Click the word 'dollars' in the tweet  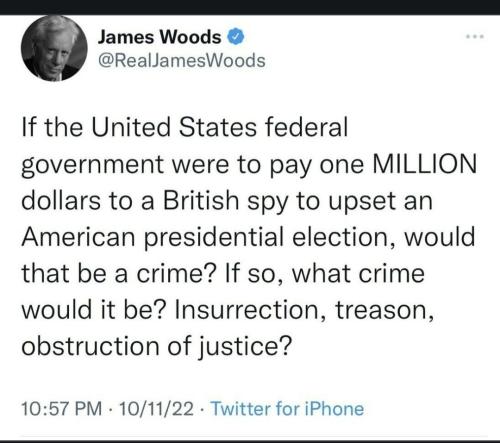click(x=61, y=201)
